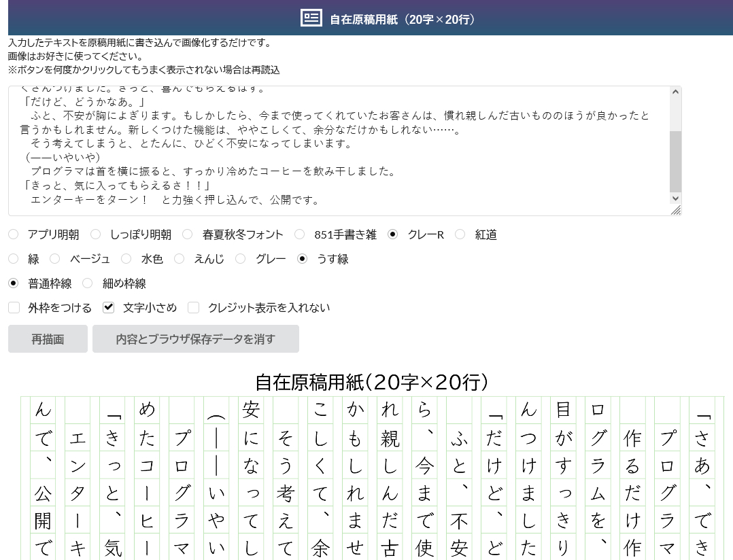
Task: Click inside the manuscript text area
Action: tap(340, 150)
